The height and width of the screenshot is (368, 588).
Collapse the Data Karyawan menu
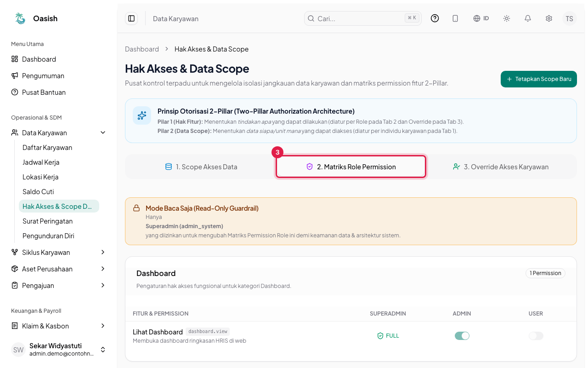click(59, 132)
